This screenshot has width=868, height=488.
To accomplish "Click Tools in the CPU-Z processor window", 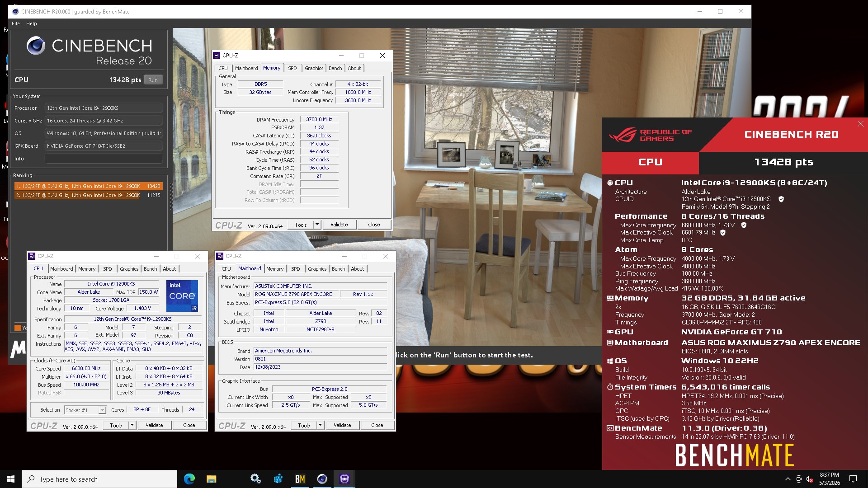I will point(116,425).
